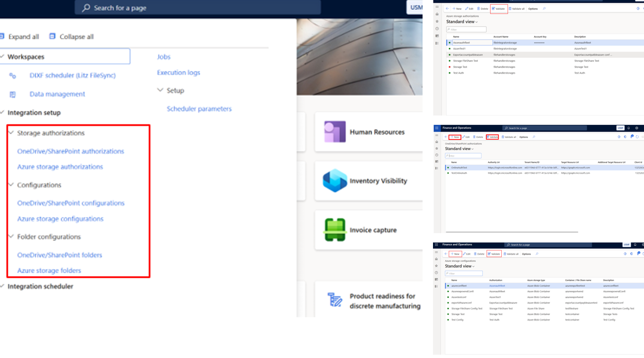The height and width of the screenshot is (358, 644).
Task: Collapse the Workspaces section
Action: click(x=3, y=57)
